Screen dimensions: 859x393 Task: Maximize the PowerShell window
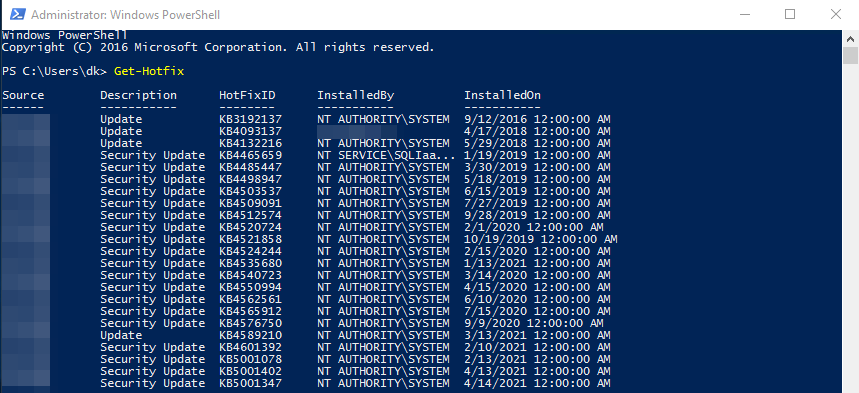pos(789,14)
